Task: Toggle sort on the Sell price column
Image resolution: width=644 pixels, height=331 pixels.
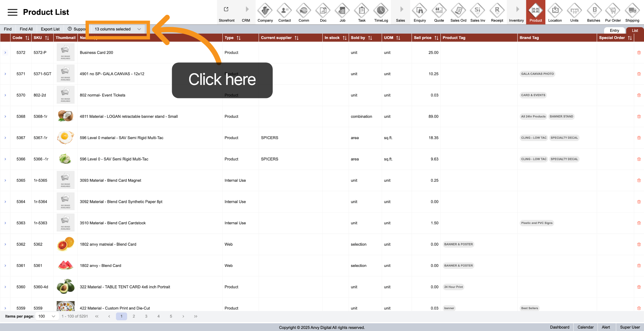Action: click(436, 38)
